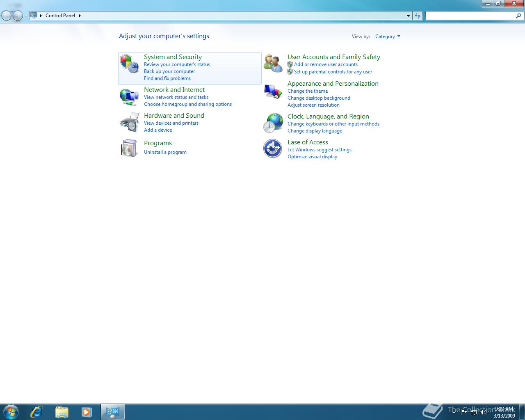The height and width of the screenshot is (420, 525).
Task: Click the Action Center flag tray icon
Action: pyautogui.click(x=464, y=412)
